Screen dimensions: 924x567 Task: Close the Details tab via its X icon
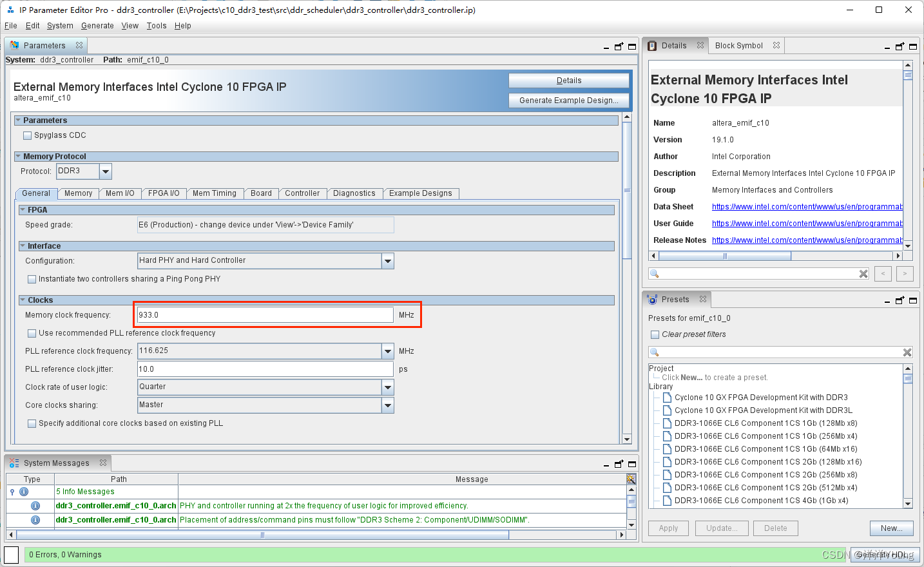700,46
